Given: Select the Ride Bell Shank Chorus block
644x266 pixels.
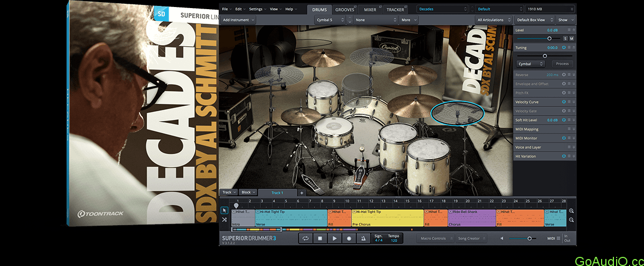Looking at the screenshot, I should point(472,218).
